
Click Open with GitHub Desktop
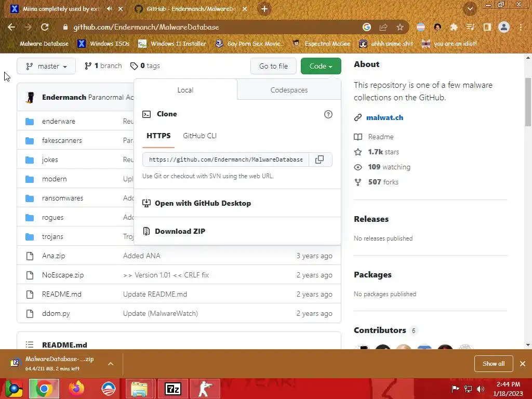click(x=203, y=203)
